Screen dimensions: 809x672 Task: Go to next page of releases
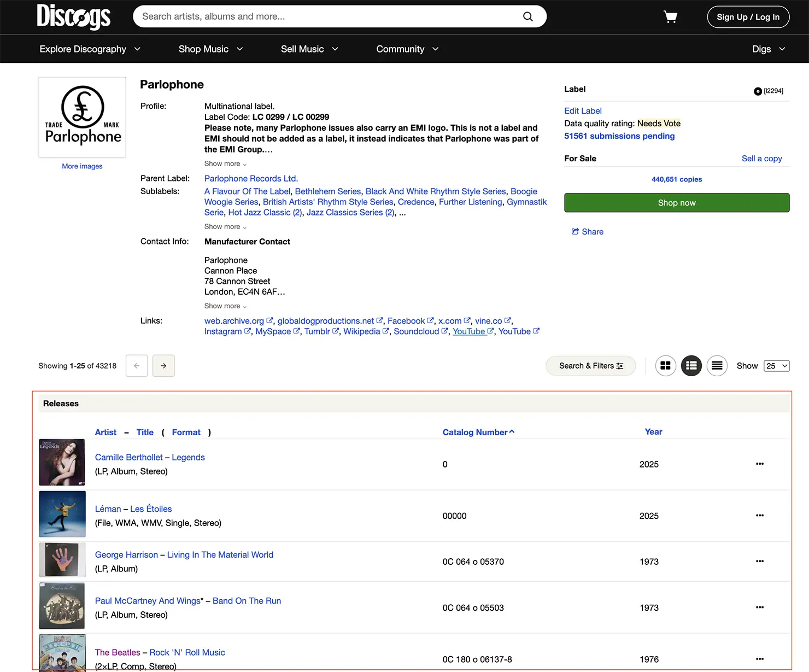(x=163, y=366)
